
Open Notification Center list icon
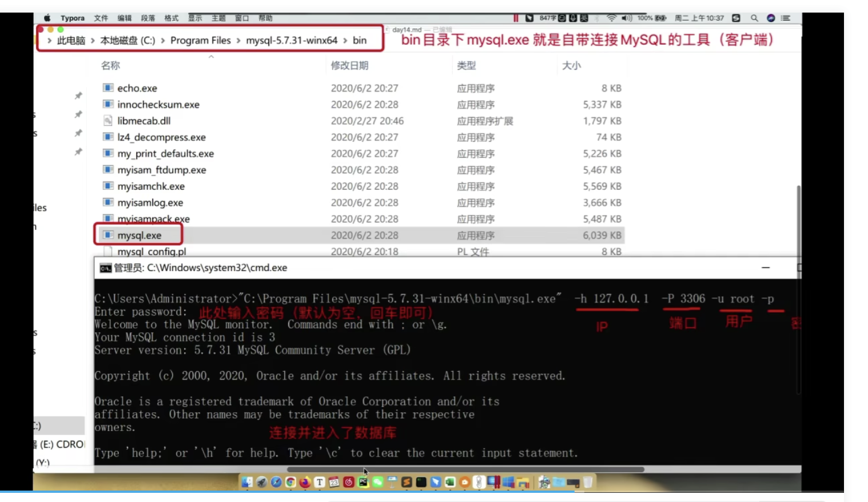click(786, 18)
